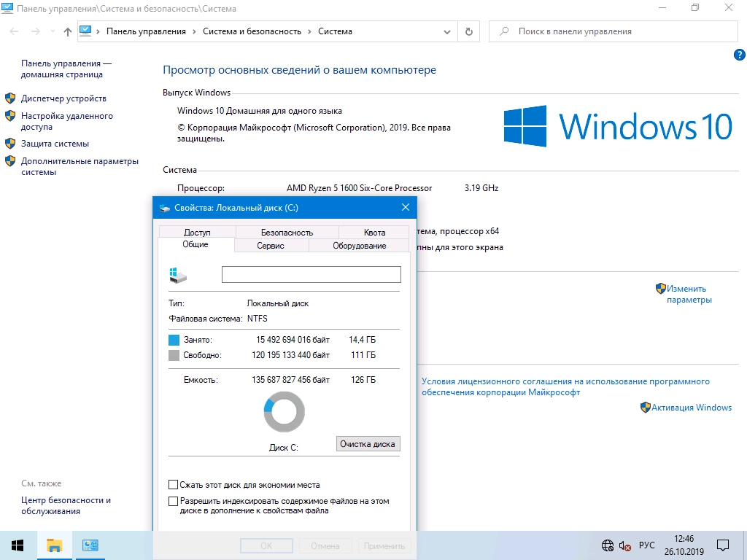Click Отмена button in disk properties

tap(325, 546)
